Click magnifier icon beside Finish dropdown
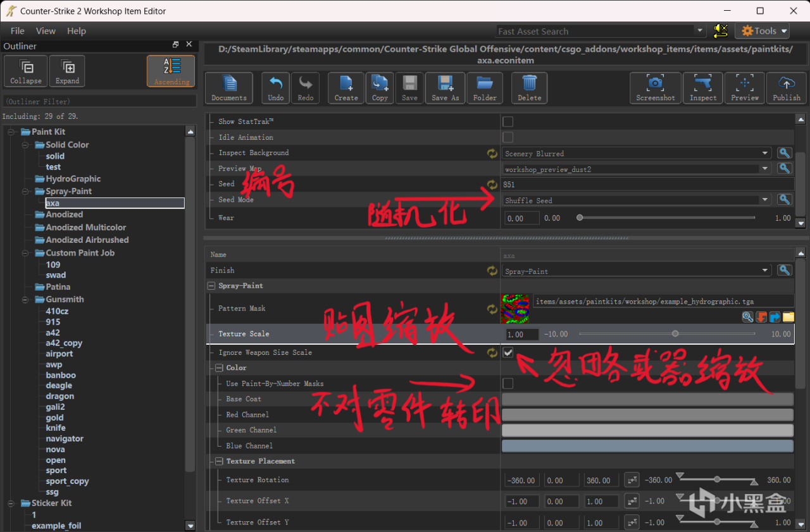810x532 pixels. pyautogui.click(x=784, y=271)
